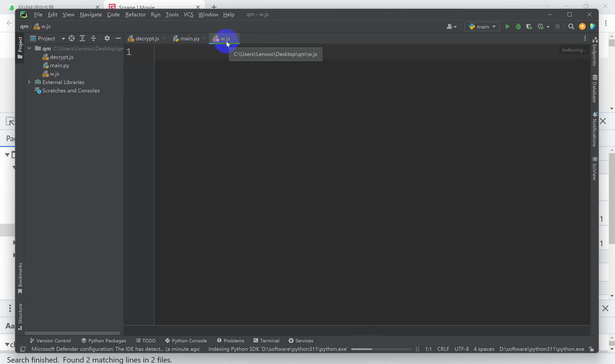The height and width of the screenshot is (364, 615).
Task: Collapse the Project panel view
Action: point(118,39)
